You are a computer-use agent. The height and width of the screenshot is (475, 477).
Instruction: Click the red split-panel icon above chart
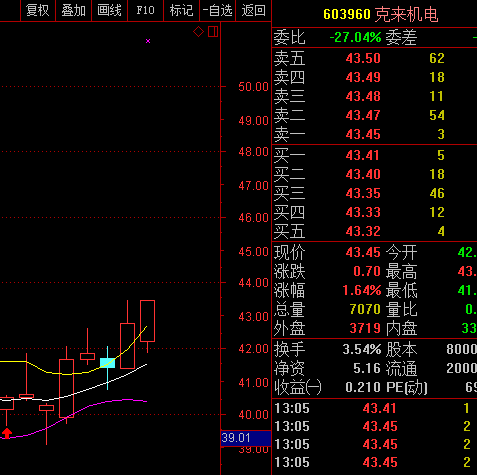click(x=213, y=32)
